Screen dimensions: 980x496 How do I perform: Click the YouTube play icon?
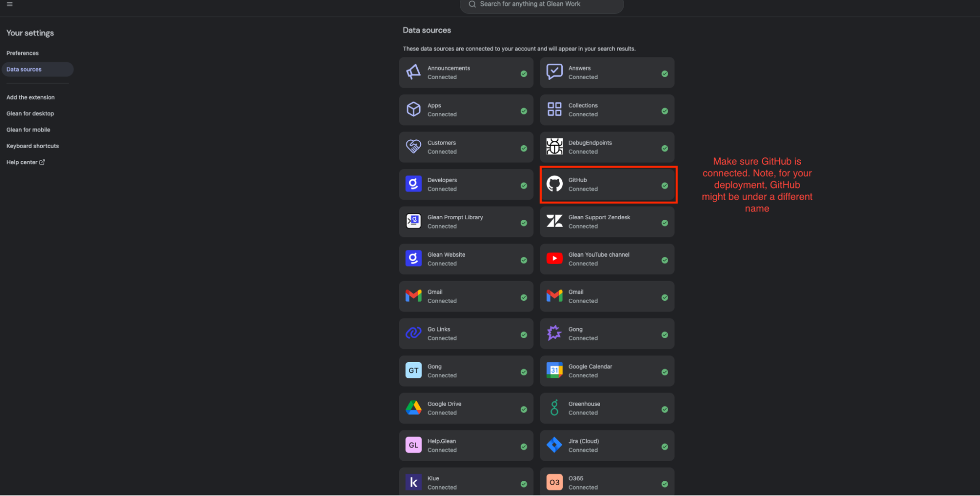(554, 259)
